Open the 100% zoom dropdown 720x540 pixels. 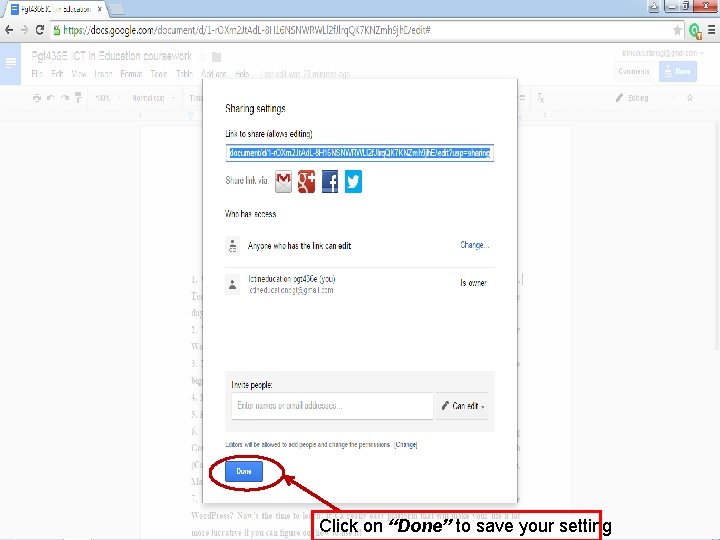point(107,98)
